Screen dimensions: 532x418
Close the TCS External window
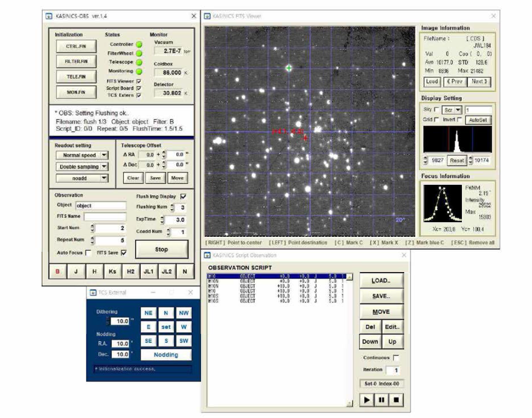(190, 292)
